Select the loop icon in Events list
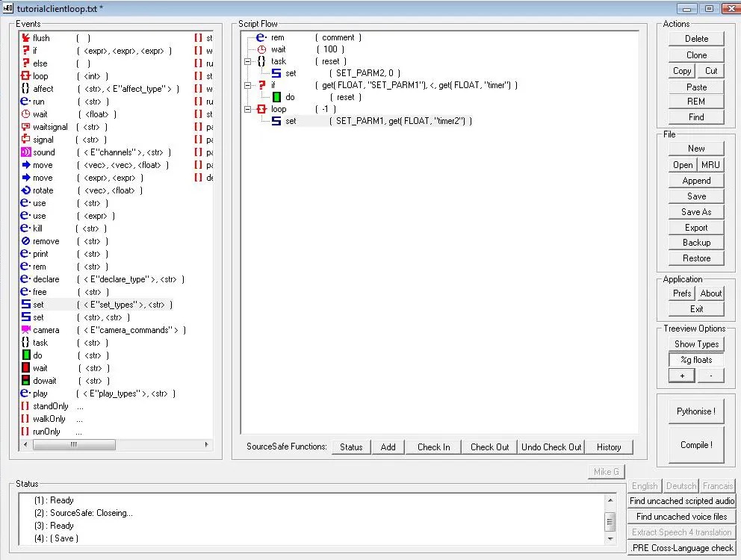This screenshot has width=741, height=560. [26, 75]
